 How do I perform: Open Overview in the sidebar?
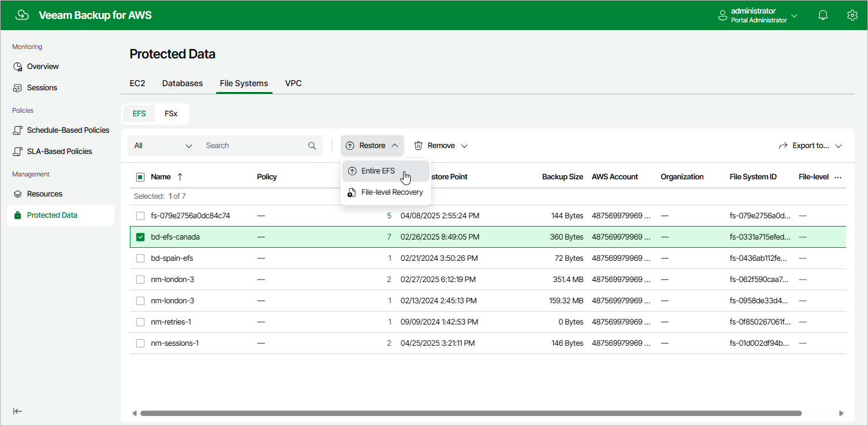pos(61,67)
